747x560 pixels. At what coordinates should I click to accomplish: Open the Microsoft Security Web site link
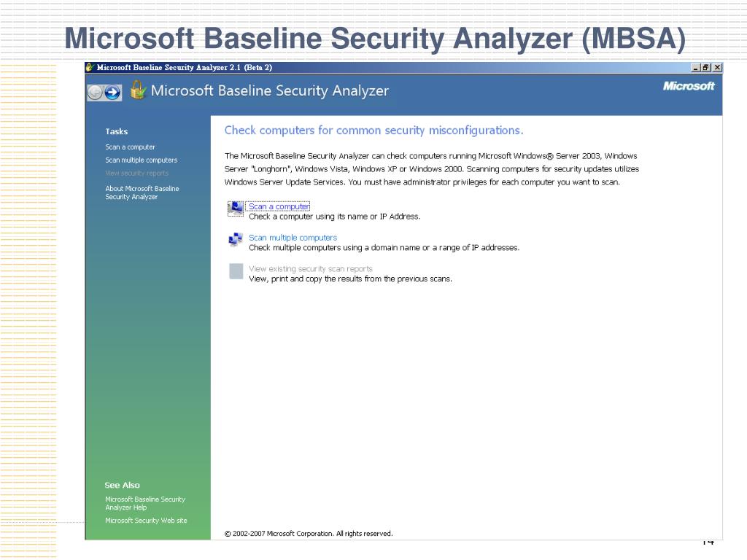click(x=146, y=521)
